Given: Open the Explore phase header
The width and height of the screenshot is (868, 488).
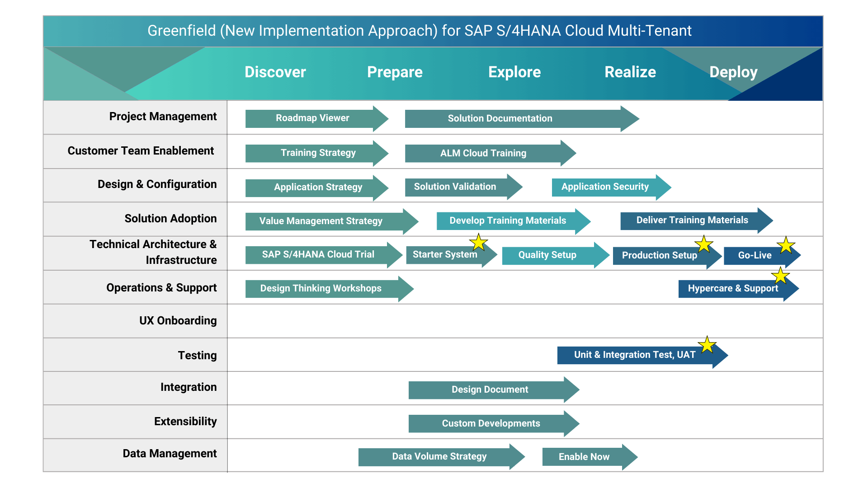Looking at the screenshot, I should click(x=514, y=72).
